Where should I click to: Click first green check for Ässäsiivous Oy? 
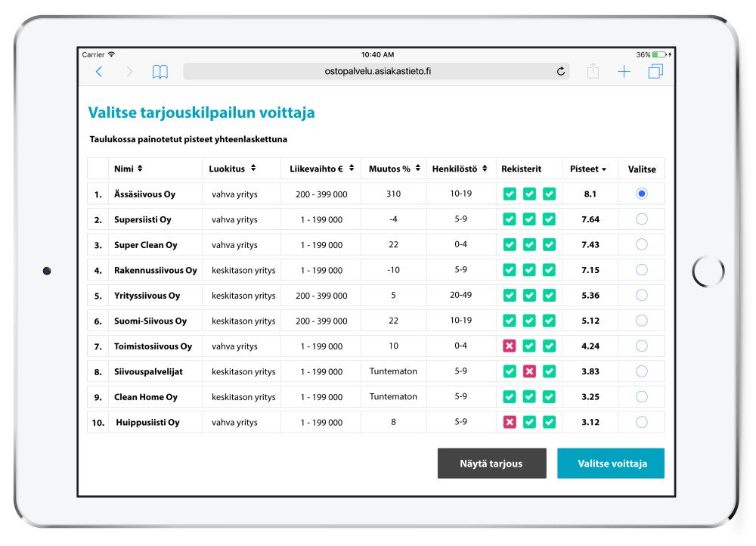(x=510, y=194)
